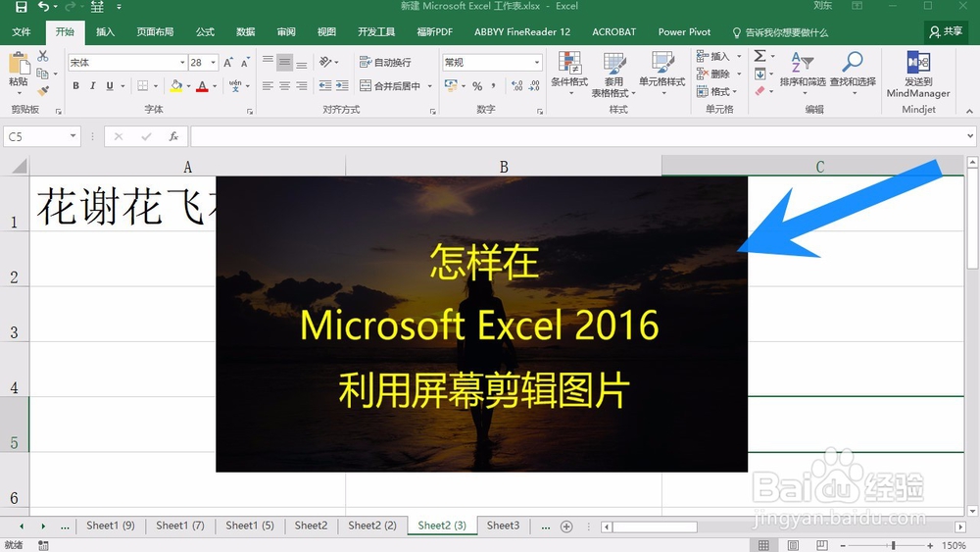Select column B header

(503, 167)
